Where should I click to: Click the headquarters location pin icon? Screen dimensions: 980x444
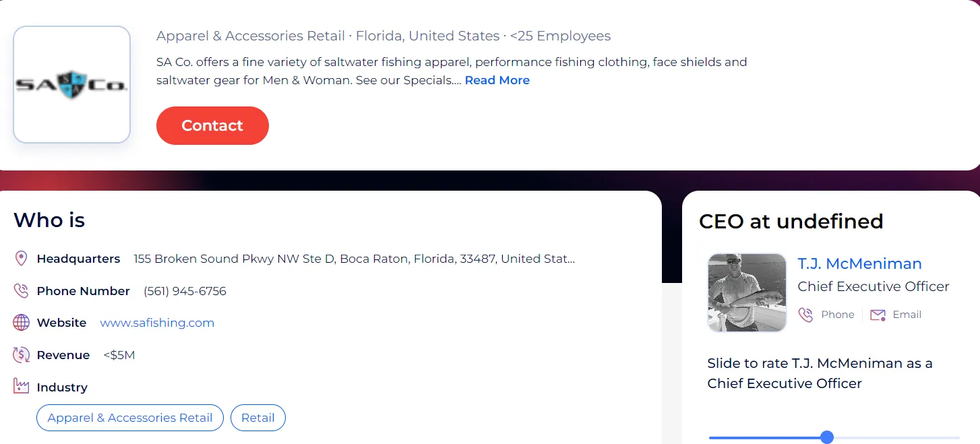tap(21, 259)
